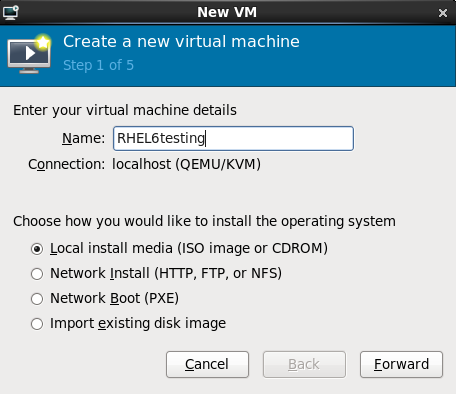Click the Cancel button
This screenshot has width=456, height=394.
pos(207,364)
